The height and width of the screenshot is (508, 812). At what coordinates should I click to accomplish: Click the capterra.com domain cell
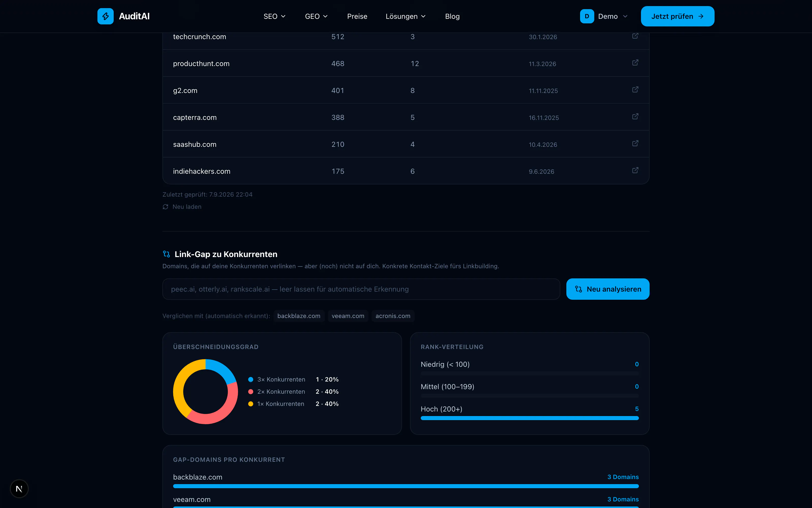point(195,117)
